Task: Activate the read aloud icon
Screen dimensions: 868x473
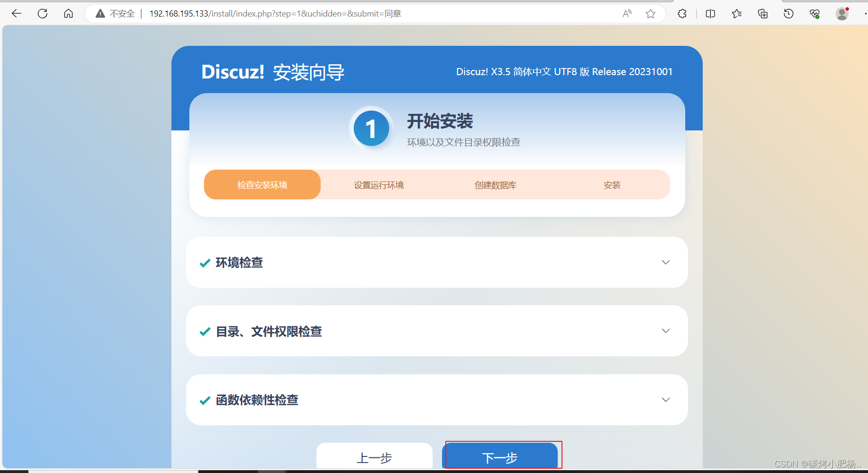Action: pos(627,14)
